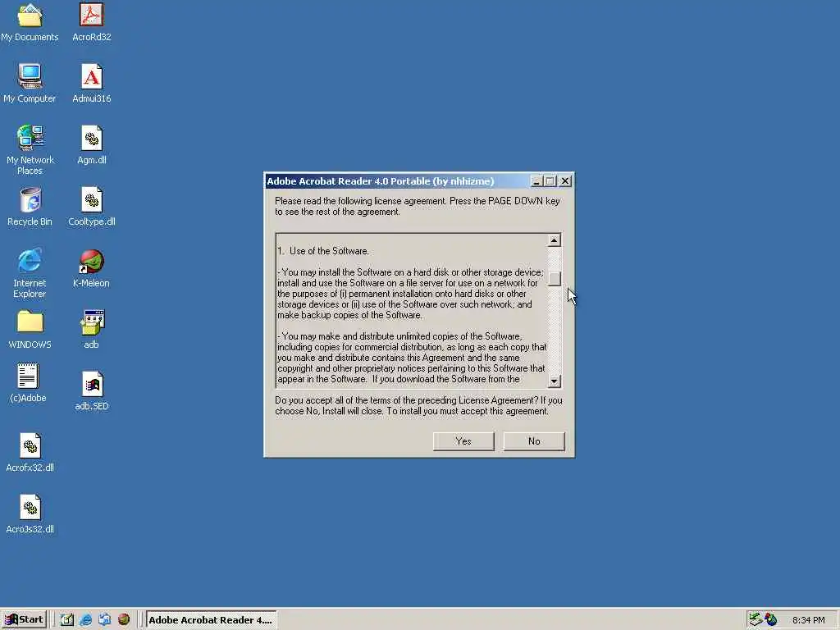
Task: Click the "Do you accept all of the terms" prompt
Action: click(418, 405)
